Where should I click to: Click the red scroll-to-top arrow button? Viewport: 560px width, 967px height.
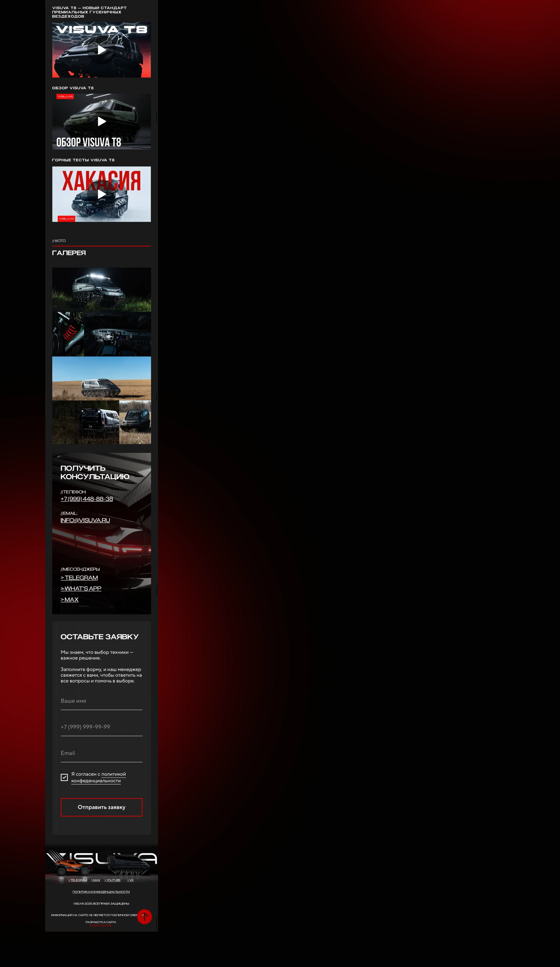coord(145,917)
